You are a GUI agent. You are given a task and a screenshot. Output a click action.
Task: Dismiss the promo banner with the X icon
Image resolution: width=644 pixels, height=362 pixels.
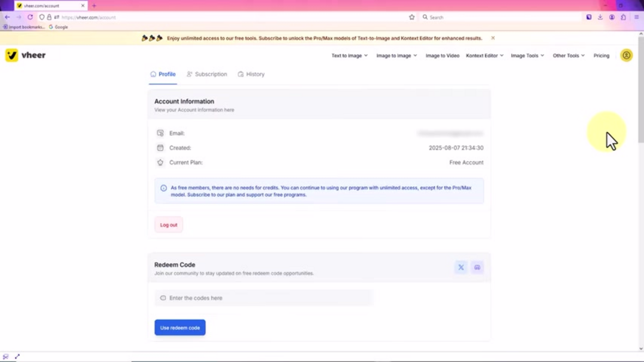[x=493, y=38]
